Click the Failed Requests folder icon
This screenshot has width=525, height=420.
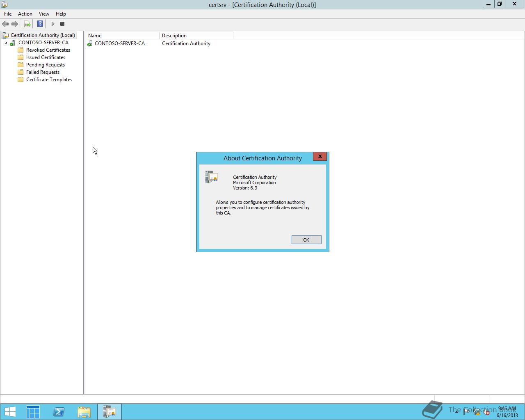pos(21,72)
